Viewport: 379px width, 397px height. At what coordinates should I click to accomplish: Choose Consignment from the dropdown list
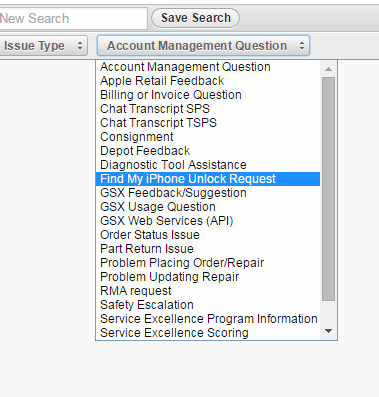[208, 137]
